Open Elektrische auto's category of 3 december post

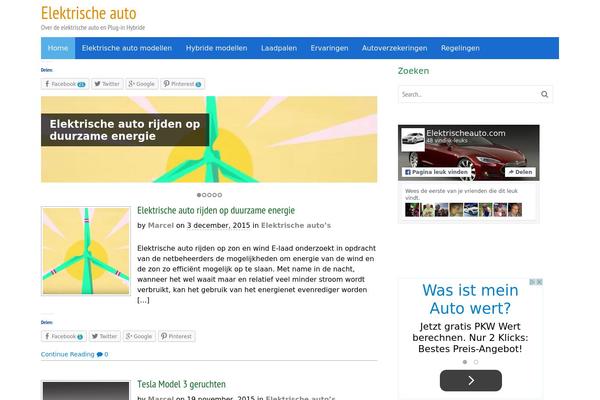296,225
